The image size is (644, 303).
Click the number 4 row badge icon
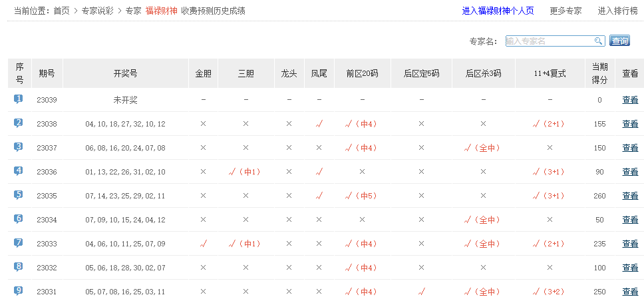[19, 171]
